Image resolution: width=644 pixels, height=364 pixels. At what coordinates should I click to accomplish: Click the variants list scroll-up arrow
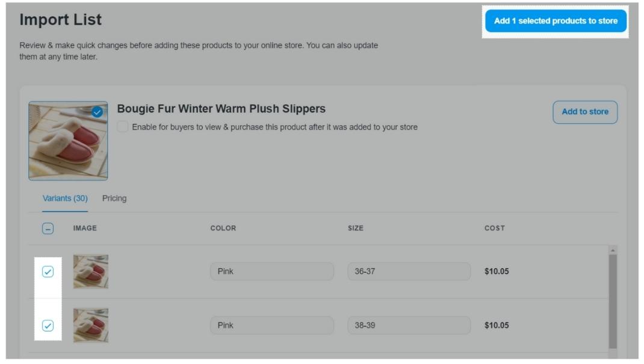(x=613, y=250)
